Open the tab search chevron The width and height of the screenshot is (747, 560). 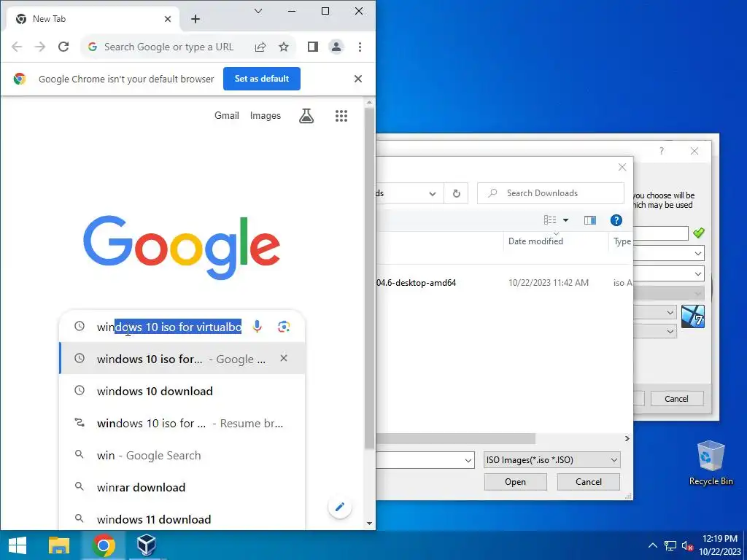tap(258, 11)
